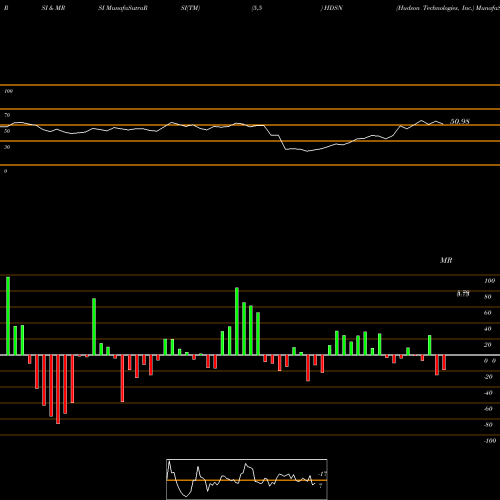Click the 'SI & MR' header text
Screen dimensions: 500x500
(x=53, y=8)
